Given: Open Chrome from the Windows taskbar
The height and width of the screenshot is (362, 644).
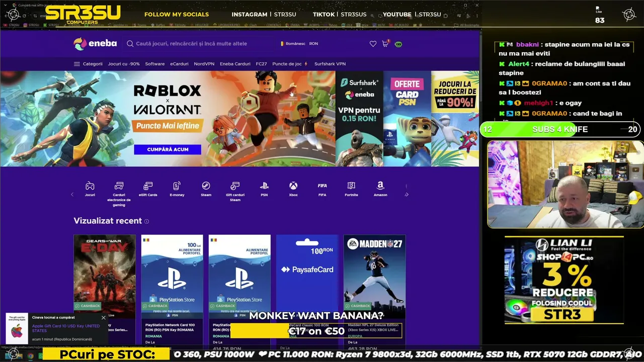Looking at the screenshot, I should (x=31, y=356).
